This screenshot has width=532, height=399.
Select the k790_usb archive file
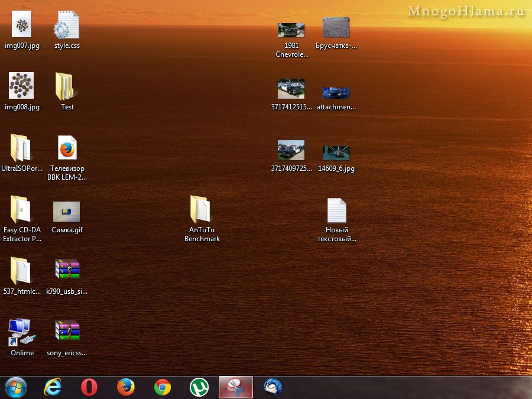(67, 270)
